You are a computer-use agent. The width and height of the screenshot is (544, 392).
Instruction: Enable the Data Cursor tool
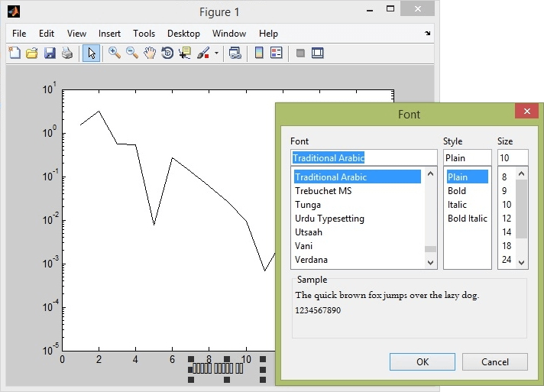tap(185, 53)
